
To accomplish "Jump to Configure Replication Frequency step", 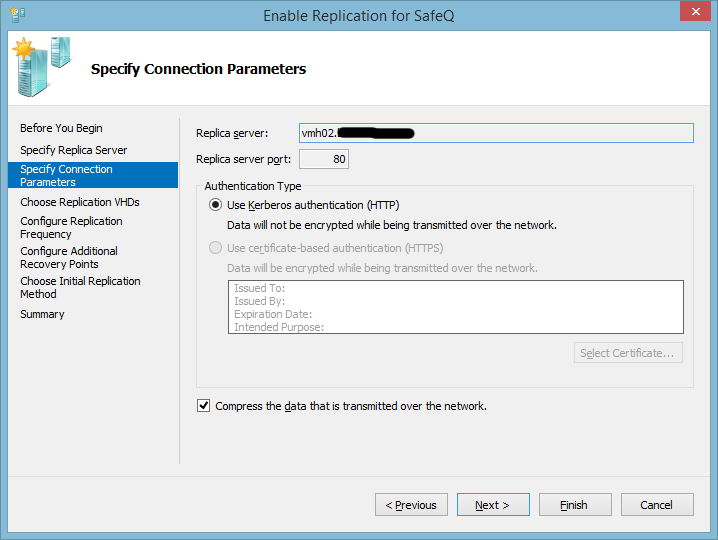I will (71, 227).
